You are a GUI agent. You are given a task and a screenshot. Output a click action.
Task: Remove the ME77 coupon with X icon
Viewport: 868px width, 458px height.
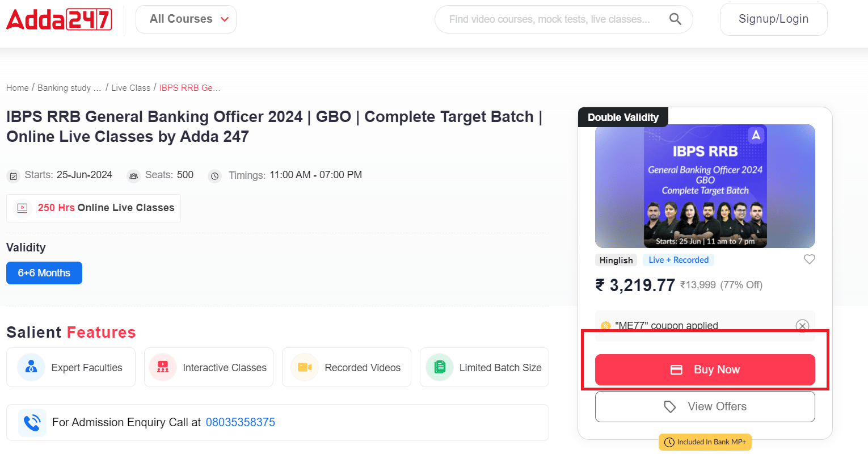coord(802,326)
